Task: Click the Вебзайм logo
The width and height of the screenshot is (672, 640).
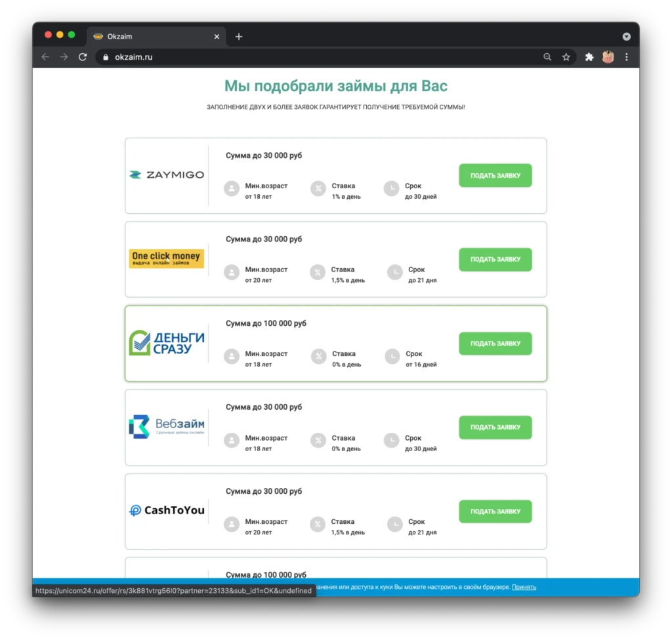Action: [x=167, y=427]
